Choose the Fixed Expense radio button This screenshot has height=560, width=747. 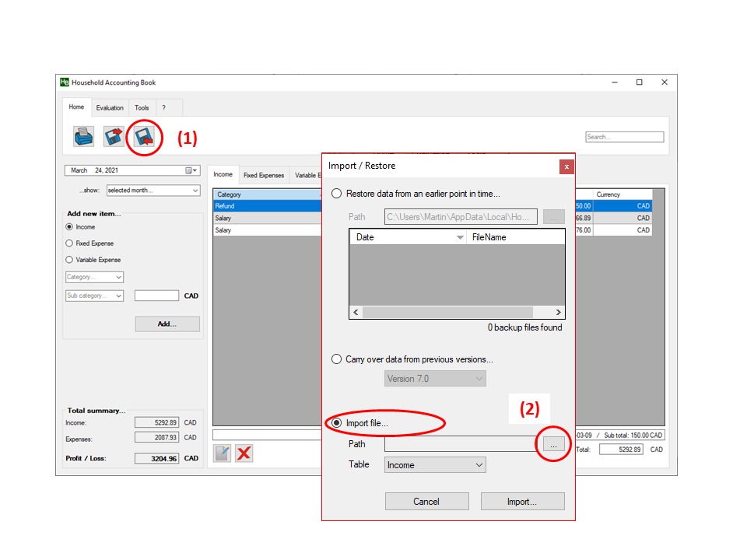click(x=70, y=243)
